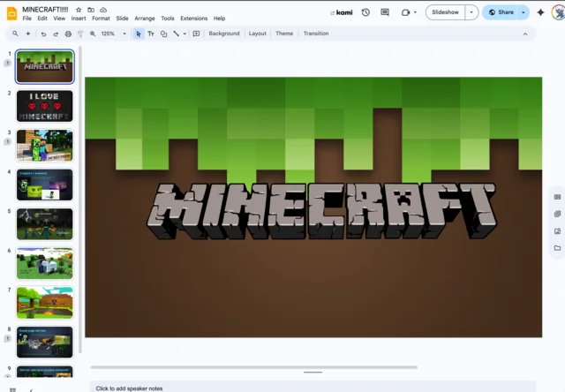Click the Share button
The height and width of the screenshot is (392, 565).
501,12
